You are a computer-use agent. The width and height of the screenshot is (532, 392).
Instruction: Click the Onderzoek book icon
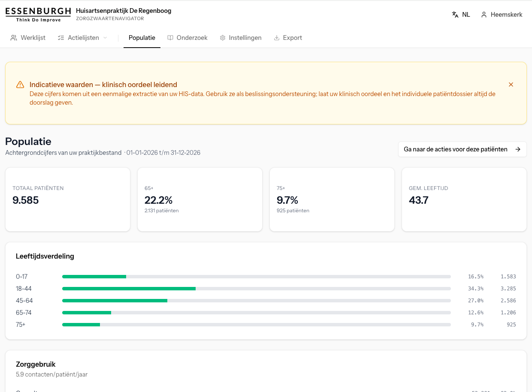coord(170,38)
